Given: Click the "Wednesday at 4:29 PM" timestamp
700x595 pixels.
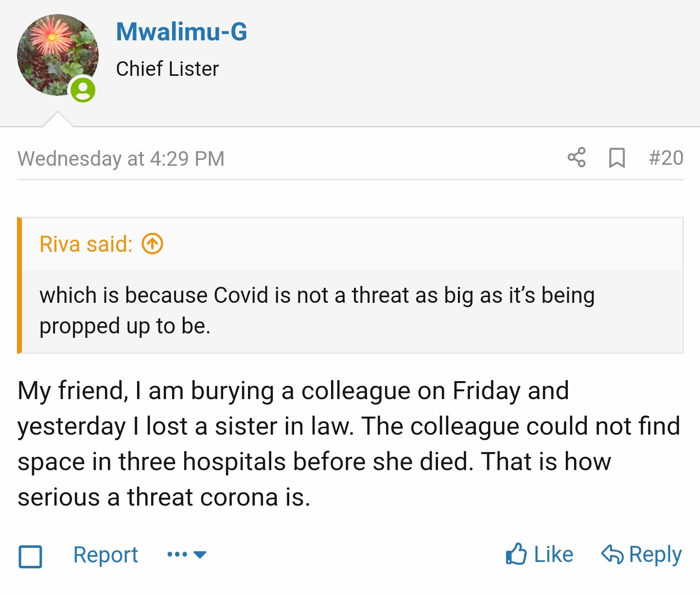Looking at the screenshot, I should 121,159.
